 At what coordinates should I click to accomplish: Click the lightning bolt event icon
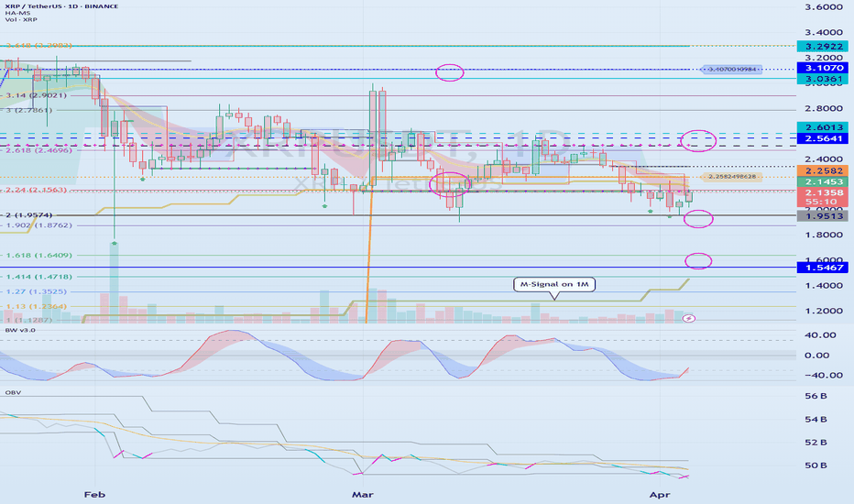click(689, 318)
